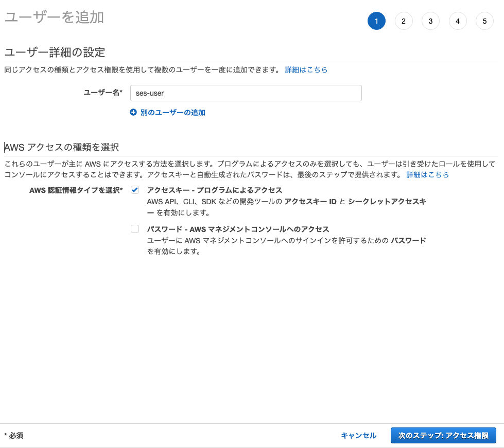Enable パスワード - AWS マネジメントコンソールへのアクセス

135,229
